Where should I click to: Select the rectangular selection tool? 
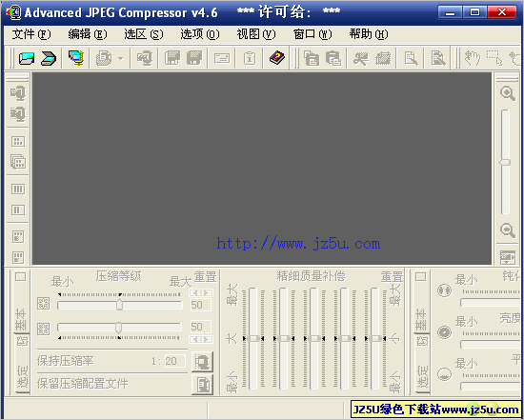point(494,58)
